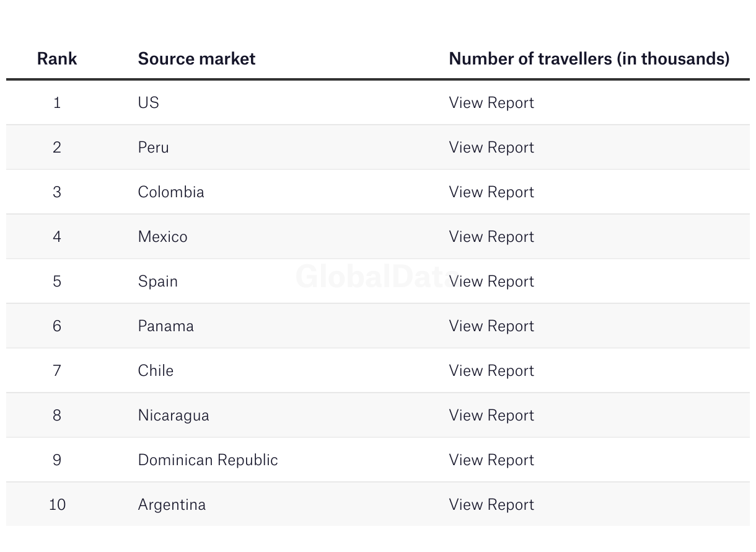Click Number of travellers column header

(x=589, y=58)
